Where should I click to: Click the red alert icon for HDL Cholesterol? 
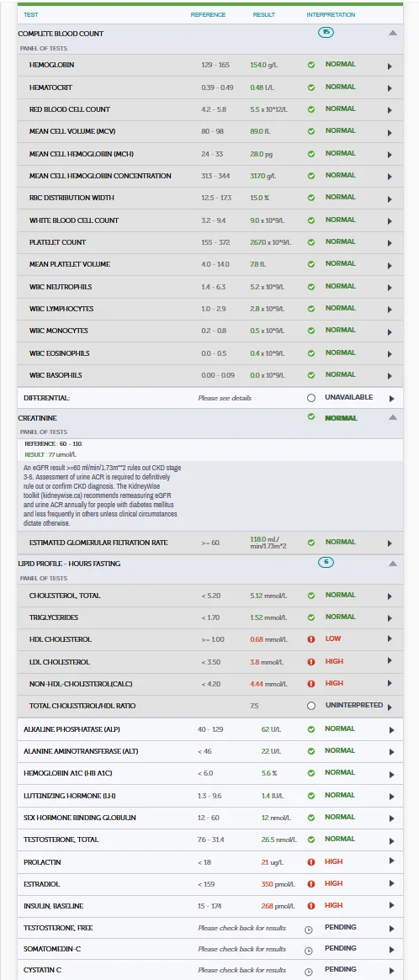310,639
